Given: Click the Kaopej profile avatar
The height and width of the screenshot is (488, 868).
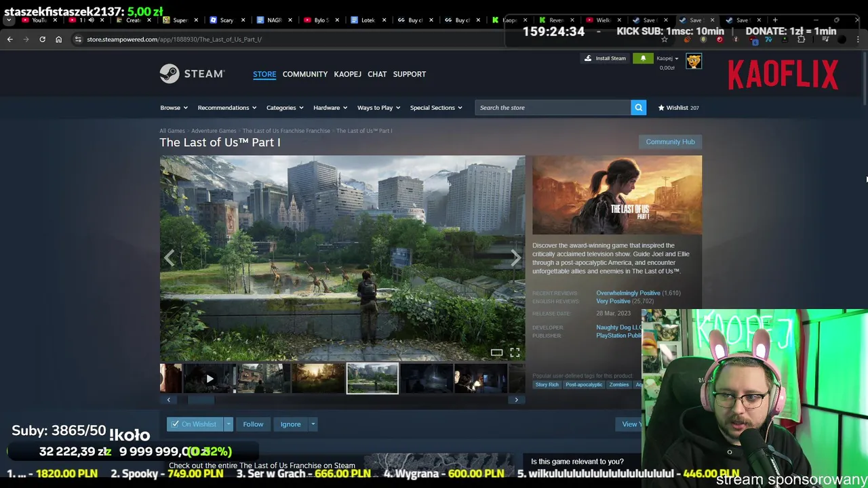Looking at the screenshot, I should [693, 61].
